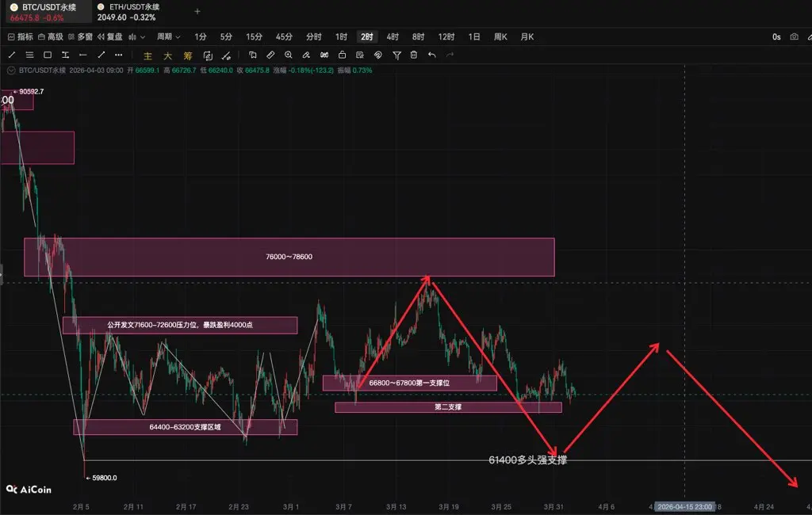
Task: Toggle the 主 main-force indicator
Action: [147, 55]
